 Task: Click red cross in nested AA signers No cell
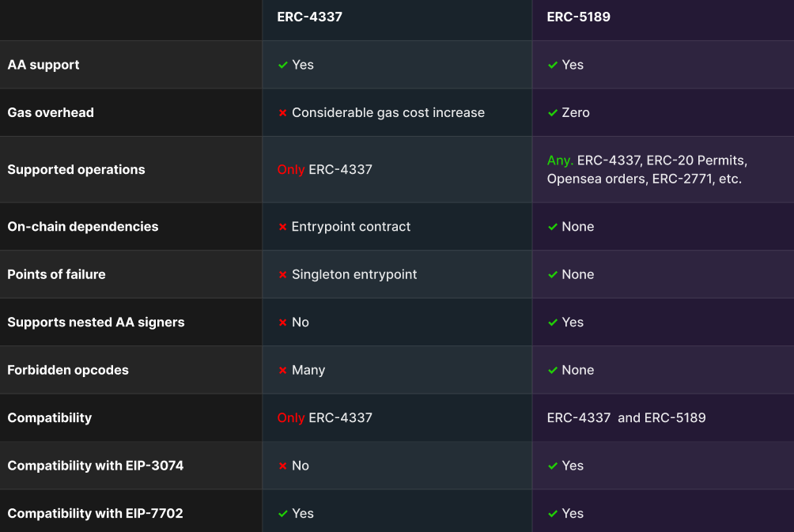[282, 323]
